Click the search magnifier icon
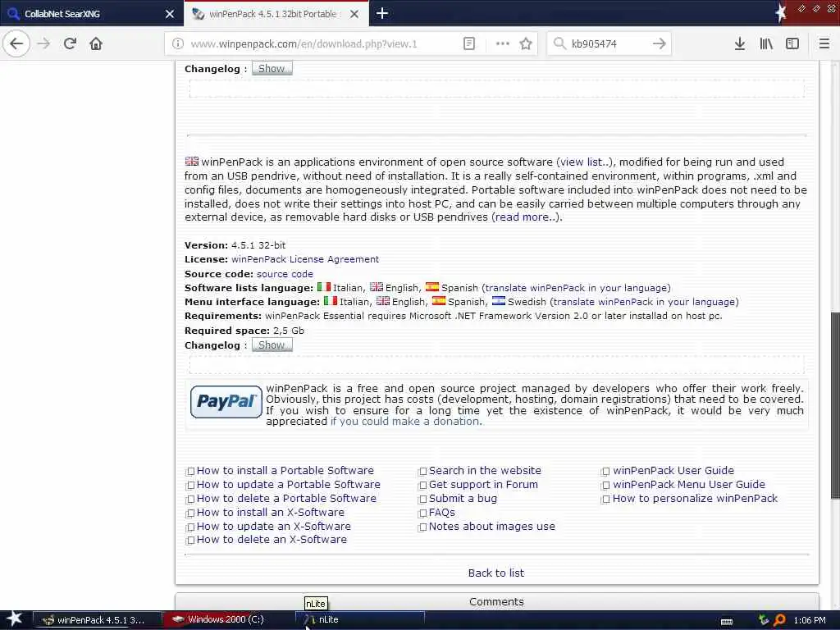840x630 pixels. (x=559, y=44)
